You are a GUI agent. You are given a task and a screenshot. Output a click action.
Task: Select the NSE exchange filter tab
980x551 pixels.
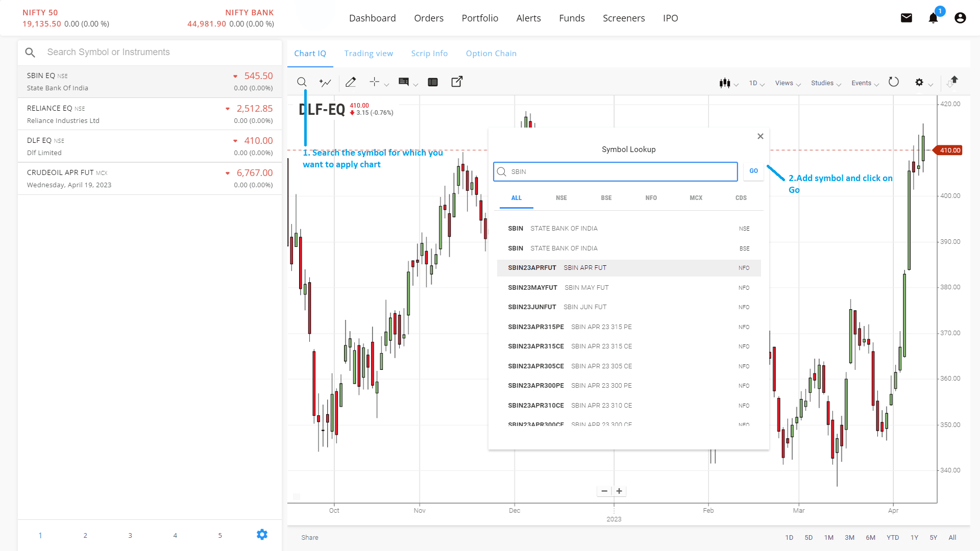coord(561,198)
